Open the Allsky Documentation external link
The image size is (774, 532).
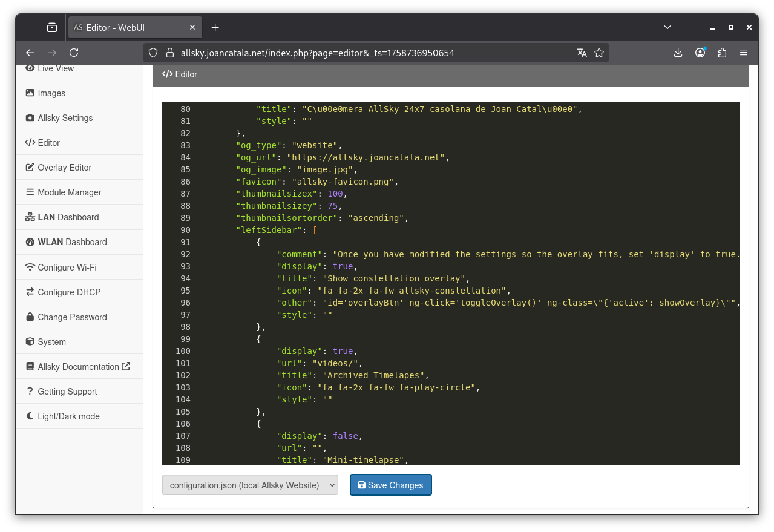point(78,367)
